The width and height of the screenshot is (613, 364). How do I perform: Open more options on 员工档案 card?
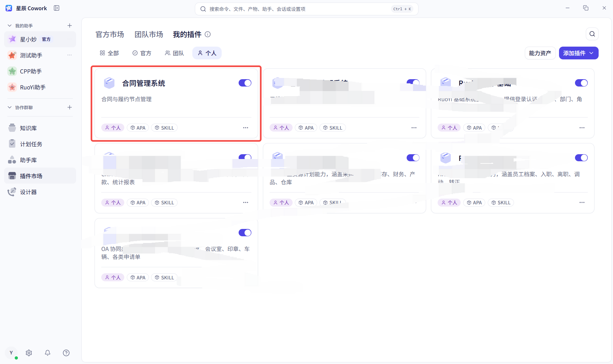click(x=582, y=202)
